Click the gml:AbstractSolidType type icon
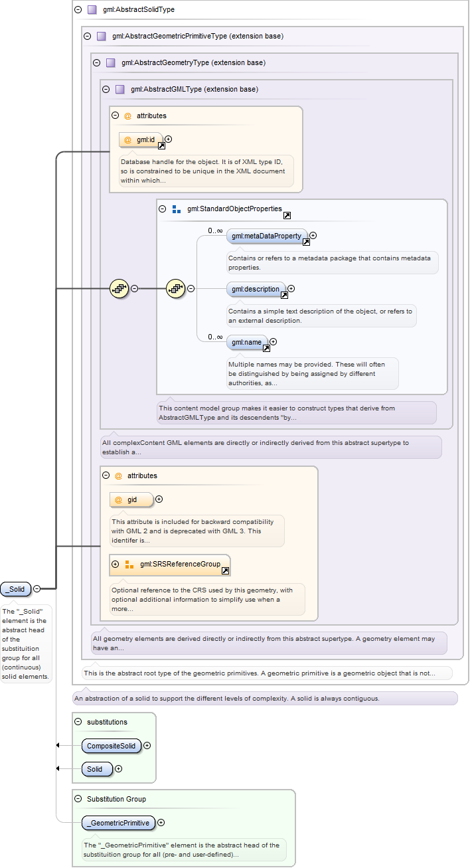 click(92, 10)
